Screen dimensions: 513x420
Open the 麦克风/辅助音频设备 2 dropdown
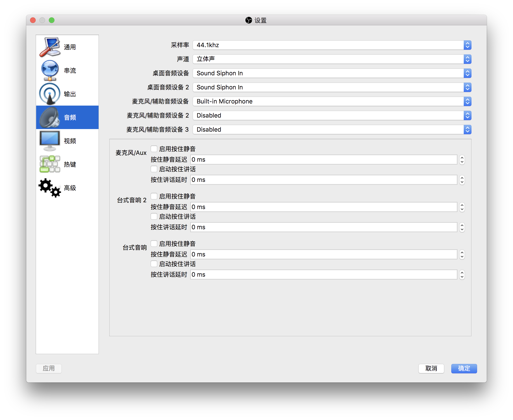tap(332, 115)
